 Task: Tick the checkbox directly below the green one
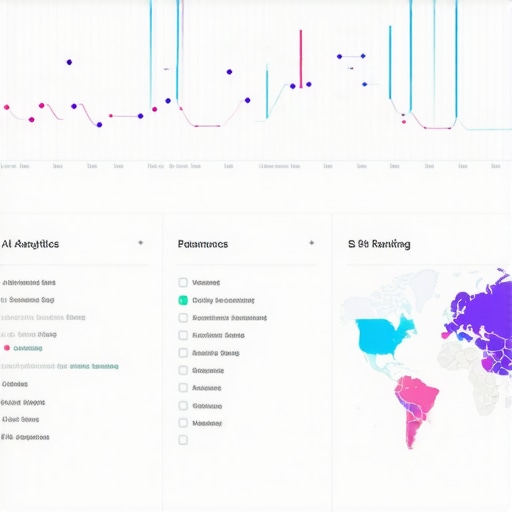pyautogui.click(x=183, y=318)
